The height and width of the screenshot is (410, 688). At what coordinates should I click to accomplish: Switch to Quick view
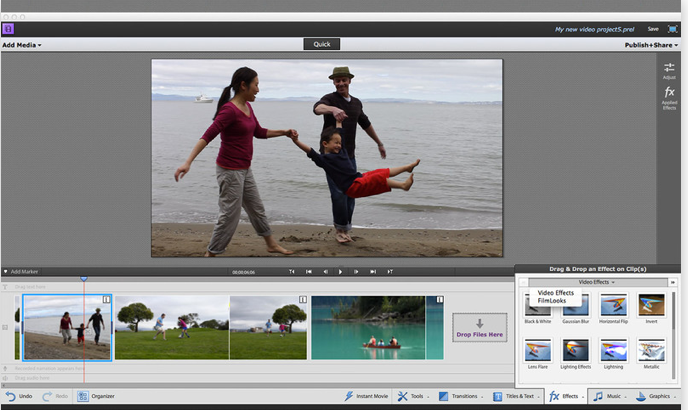(x=322, y=44)
